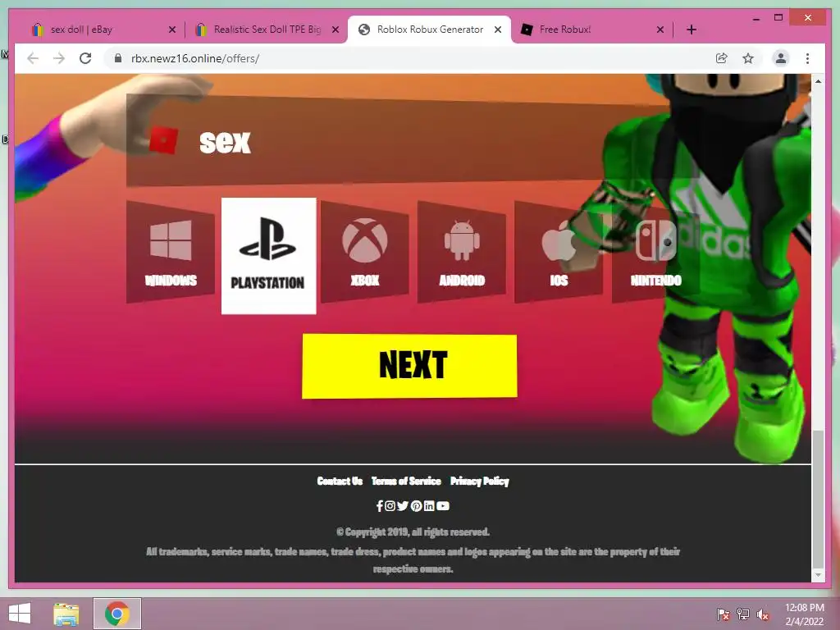The width and height of the screenshot is (840, 630).
Task: Open Chrome's three-dot menu
Action: pyautogui.click(x=807, y=58)
